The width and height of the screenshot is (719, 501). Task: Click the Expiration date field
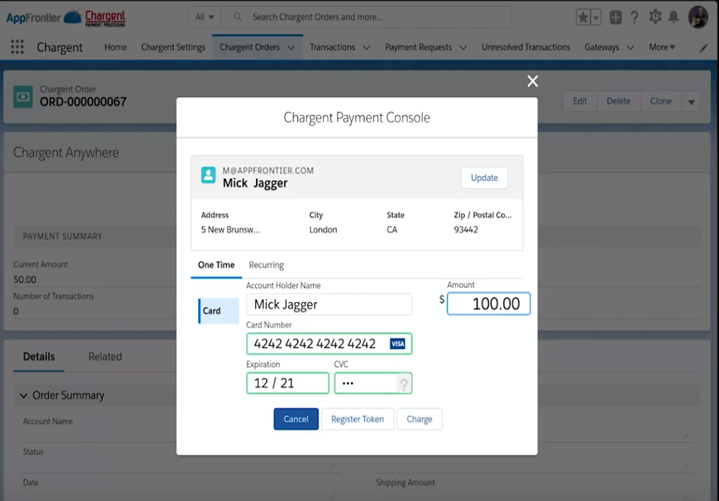(x=288, y=383)
